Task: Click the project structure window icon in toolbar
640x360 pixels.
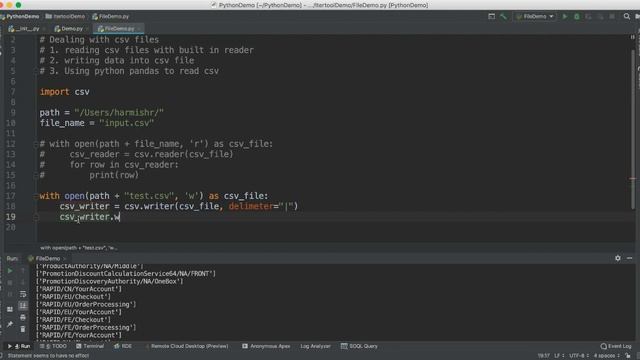Action: (491, 16)
